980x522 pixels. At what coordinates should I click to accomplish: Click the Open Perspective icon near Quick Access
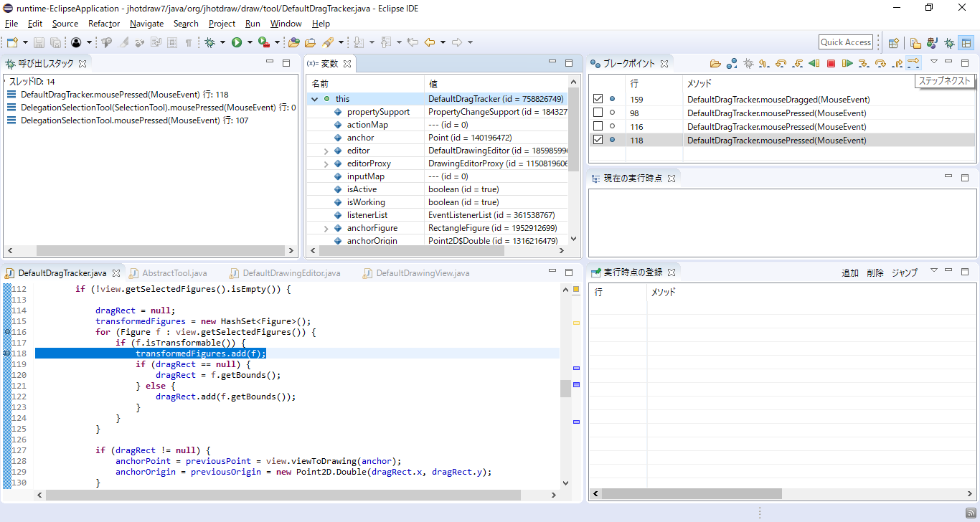(894, 43)
